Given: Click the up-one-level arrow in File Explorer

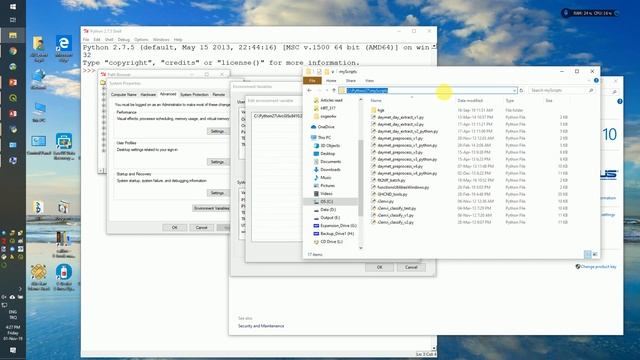Looking at the screenshot, I should tap(334, 90).
